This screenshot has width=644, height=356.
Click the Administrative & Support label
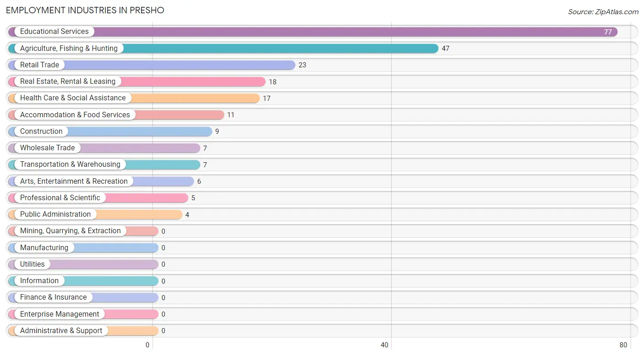click(x=61, y=331)
